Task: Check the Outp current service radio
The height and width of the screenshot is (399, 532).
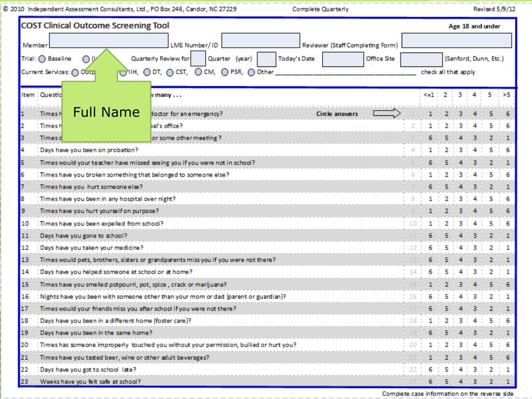Action: pyautogui.click(x=75, y=73)
